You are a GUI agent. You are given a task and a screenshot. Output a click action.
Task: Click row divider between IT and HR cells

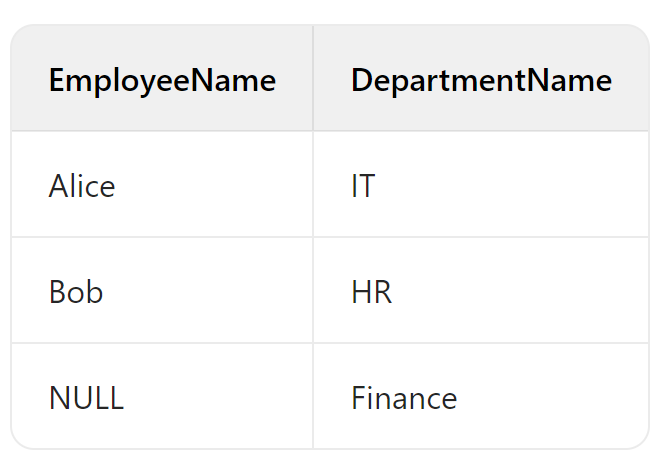coord(481,237)
